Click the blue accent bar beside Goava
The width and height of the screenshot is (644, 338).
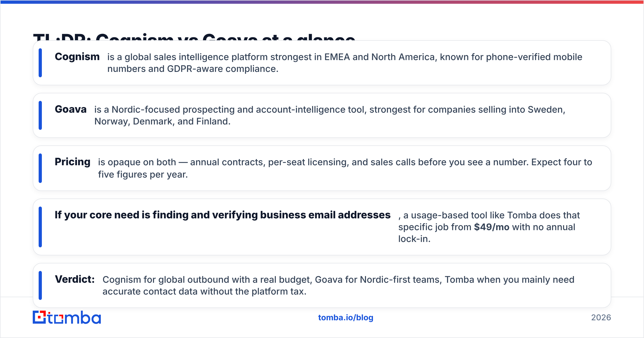[40, 115]
